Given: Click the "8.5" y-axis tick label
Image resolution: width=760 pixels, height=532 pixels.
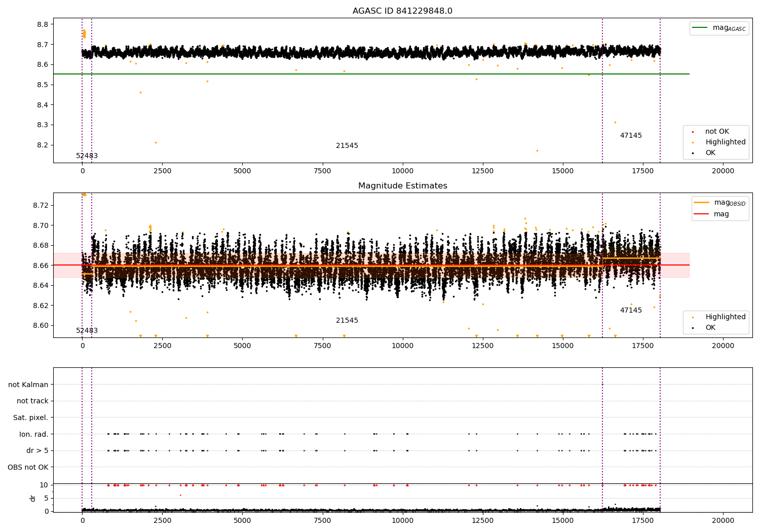Looking at the screenshot, I should 43,85.
